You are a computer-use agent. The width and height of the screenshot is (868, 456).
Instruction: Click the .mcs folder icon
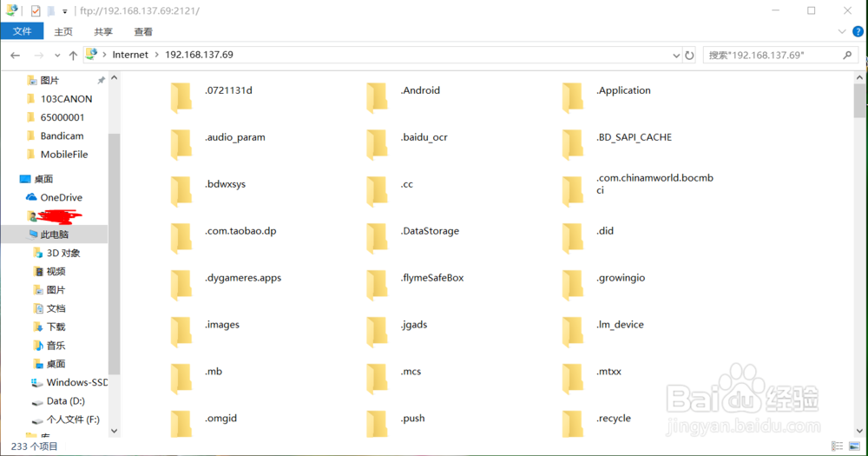coord(377,379)
